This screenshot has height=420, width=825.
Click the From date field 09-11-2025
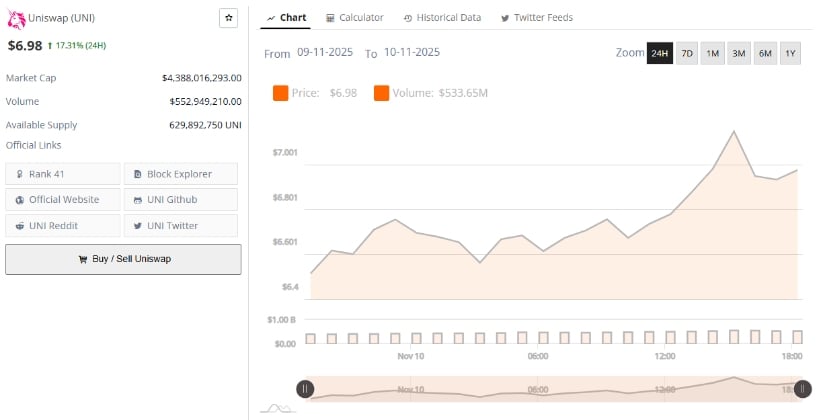pos(326,52)
